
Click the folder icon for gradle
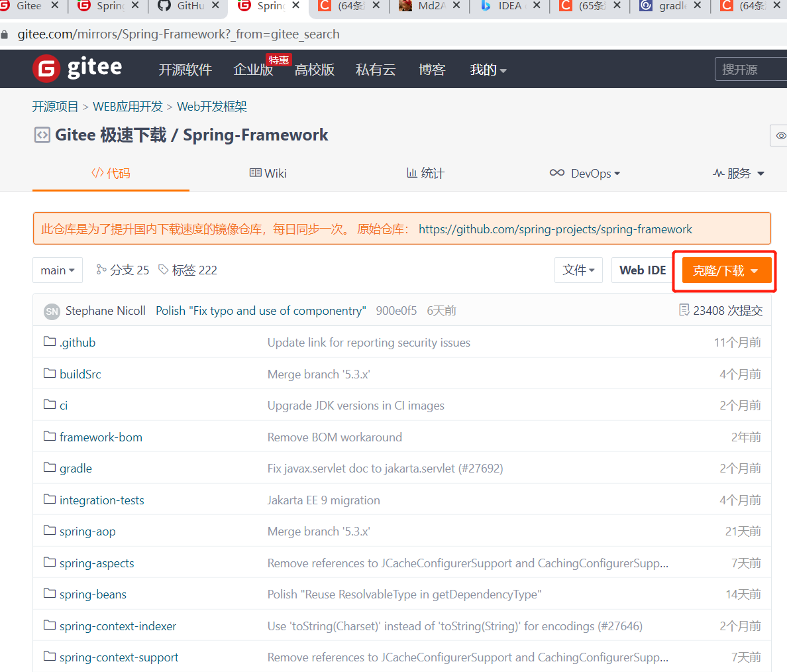50,468
